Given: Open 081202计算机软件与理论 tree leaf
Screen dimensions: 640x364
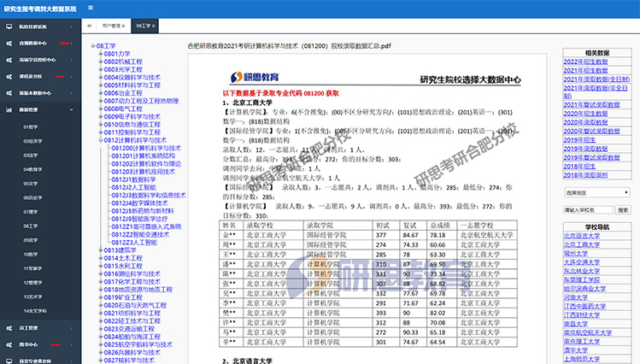Looking at the screenshot, I should pos(146,164).
